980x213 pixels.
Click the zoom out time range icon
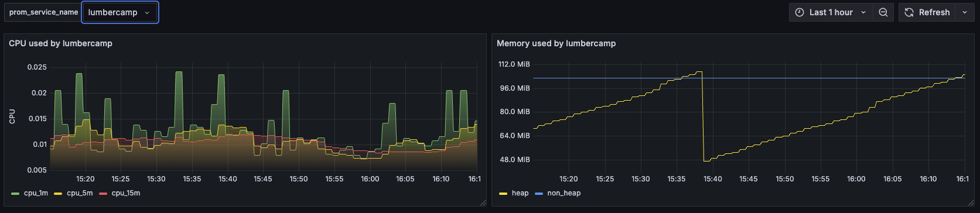click(883, 12)
